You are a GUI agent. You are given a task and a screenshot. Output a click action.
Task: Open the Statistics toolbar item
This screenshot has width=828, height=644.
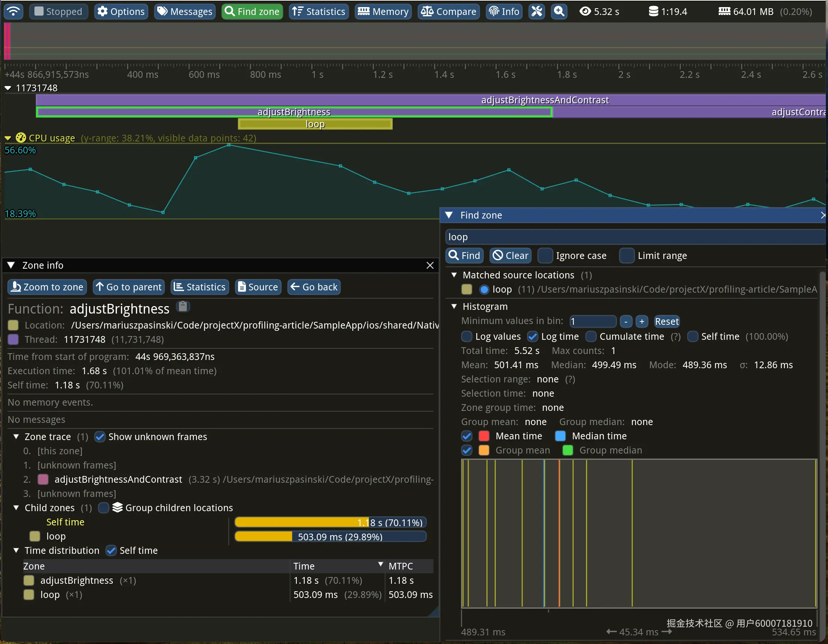click(319, 11)
